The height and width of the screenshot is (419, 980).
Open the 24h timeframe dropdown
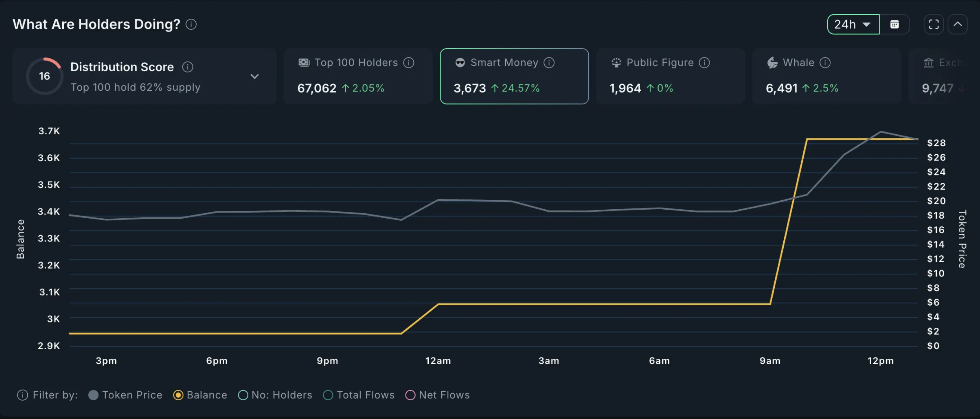[853, 24]
